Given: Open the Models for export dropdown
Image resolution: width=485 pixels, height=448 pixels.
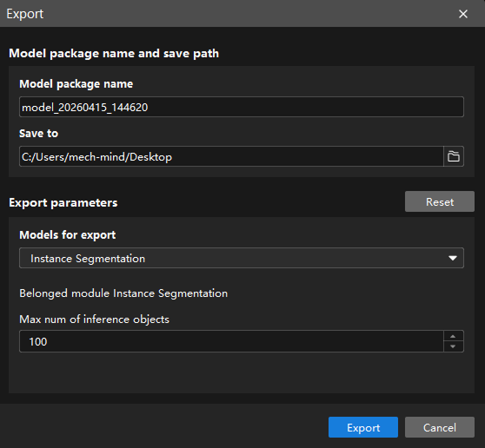Looking at the screenshot, I should click(242, 258).
